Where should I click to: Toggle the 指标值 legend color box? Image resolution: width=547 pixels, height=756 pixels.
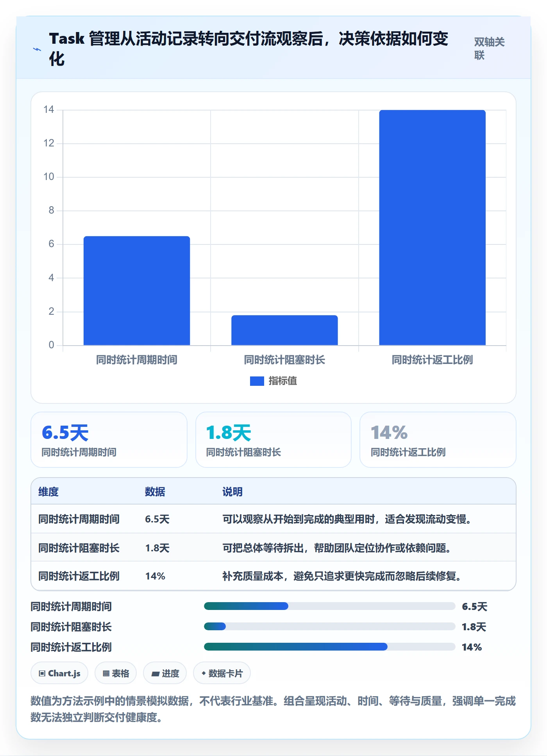257,381
